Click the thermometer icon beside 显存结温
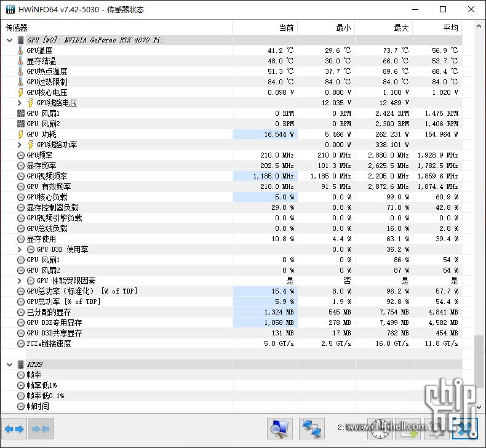 (20, 61)
